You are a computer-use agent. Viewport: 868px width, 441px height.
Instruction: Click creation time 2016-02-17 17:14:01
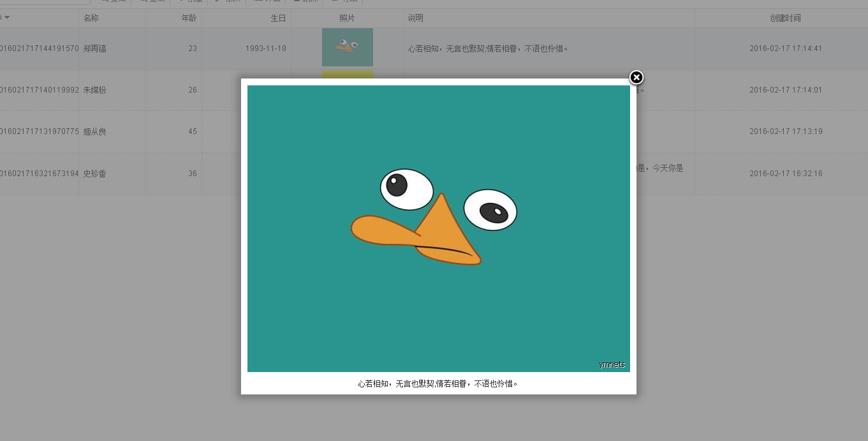786,90
